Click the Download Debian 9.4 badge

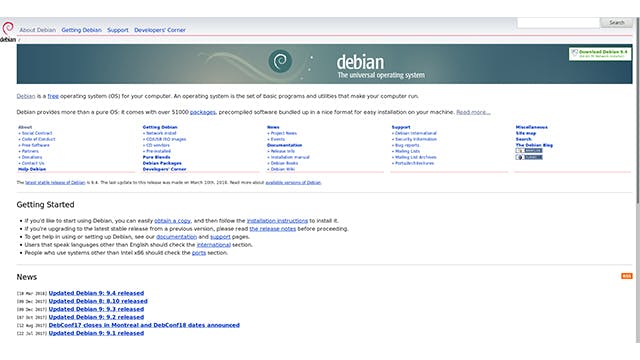point(600,54)
